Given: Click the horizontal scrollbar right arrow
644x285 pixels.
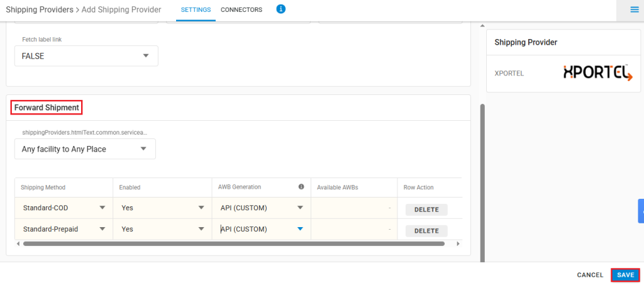Looking at the screenshot, I should [x=458, y=243].
